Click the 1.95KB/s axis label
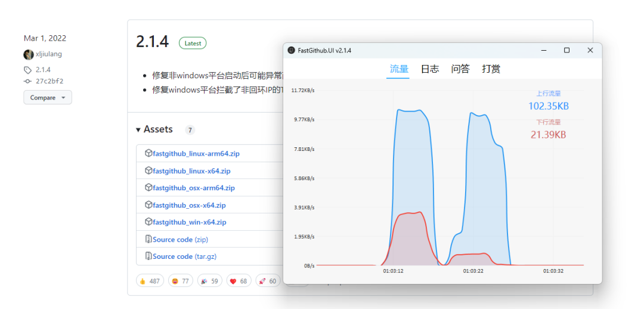This screenshot has width=644, height=309. point(304,237)
